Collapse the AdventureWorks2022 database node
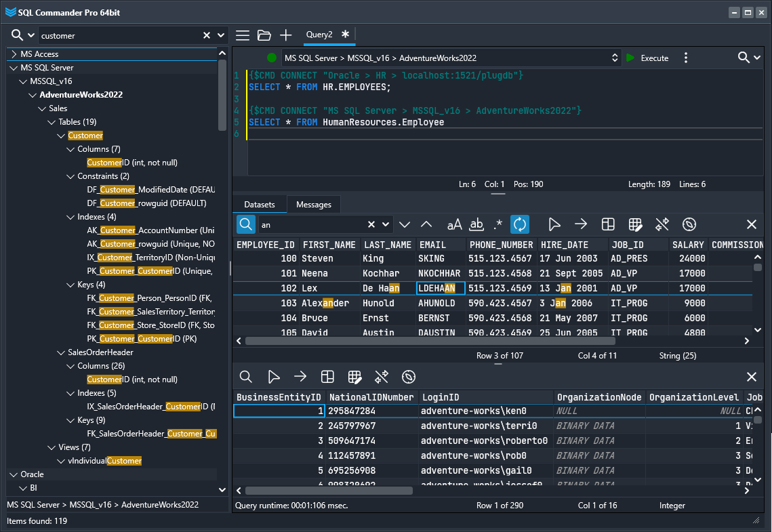The image size is (772, 532). click(33, 94)
